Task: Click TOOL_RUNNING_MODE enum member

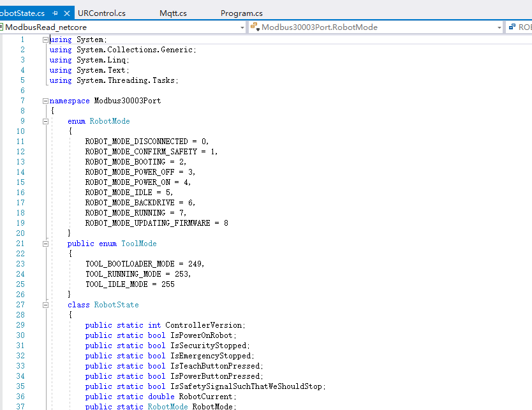Action: 123,274
